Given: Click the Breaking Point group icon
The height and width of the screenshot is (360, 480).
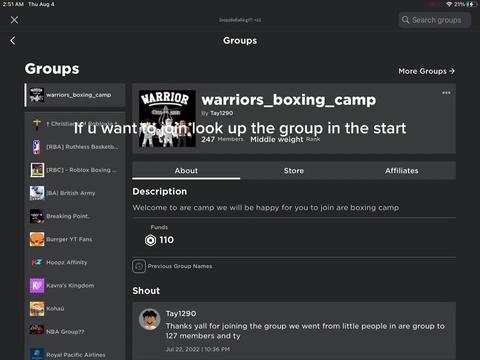Looking at the screenshot, I should [37, 216].
